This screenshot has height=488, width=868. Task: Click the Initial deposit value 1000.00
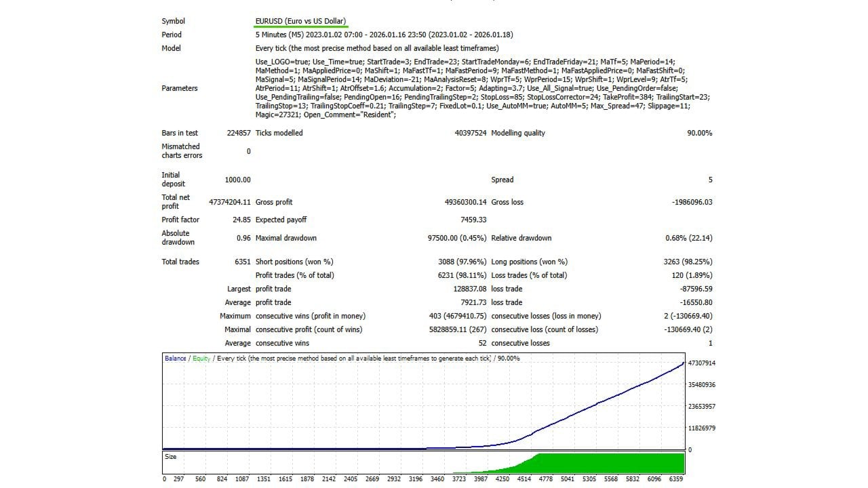(238, 180)
